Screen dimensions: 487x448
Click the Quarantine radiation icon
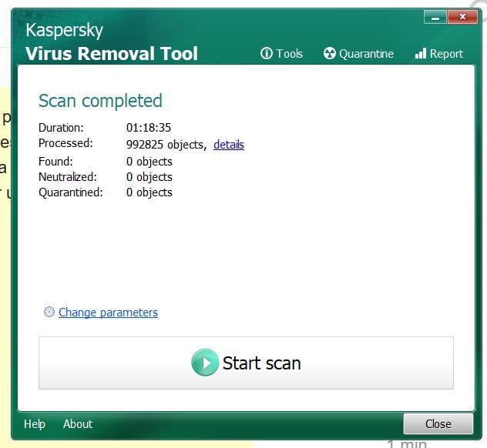click(x=330, y=54)
